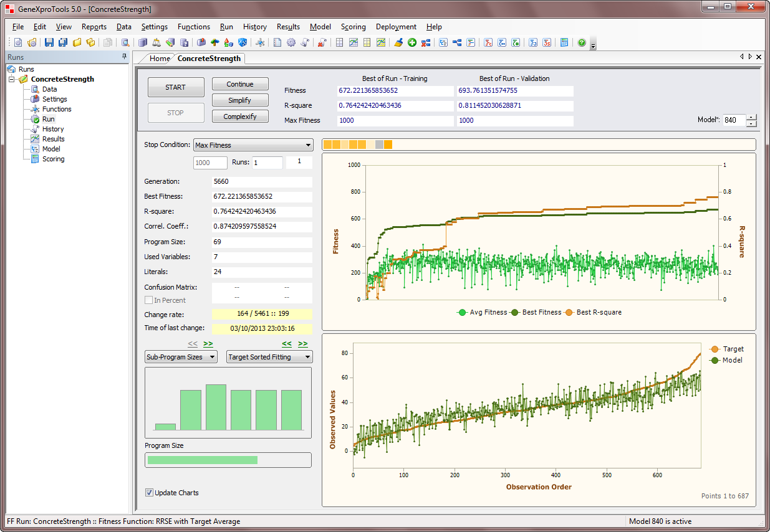Open the Sub-Program Sizes dropdown
770x532 pixels.
[x=181, y=357]
